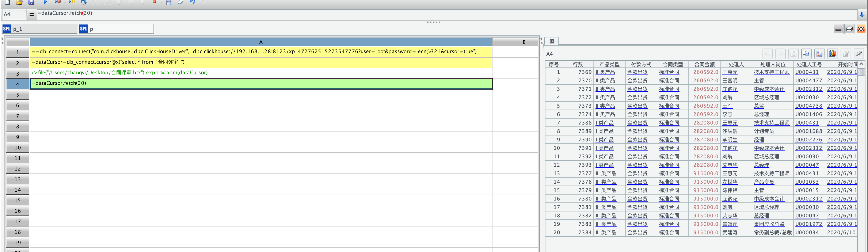Click the red breakpoint dot icon
Screen dimensions: 868x252
click(x=155, y=2)
